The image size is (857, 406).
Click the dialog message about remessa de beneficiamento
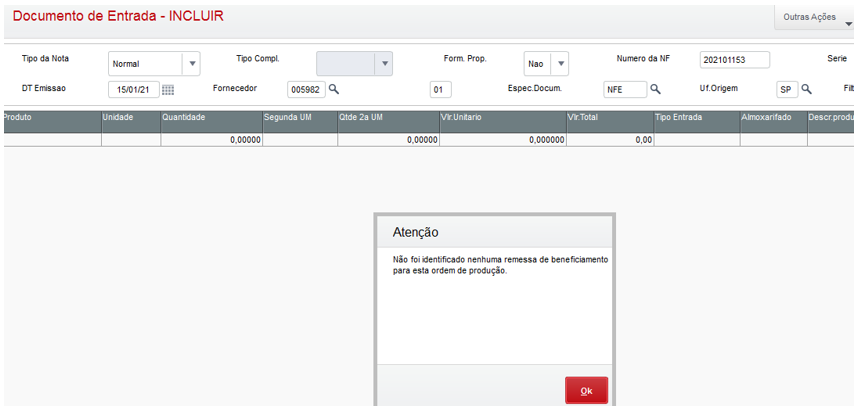tap(500, 264)
